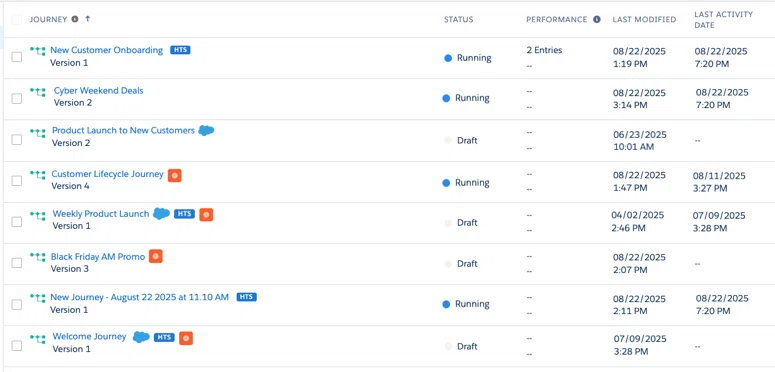Click the journey icon beside New Journey - August 22

click(x=38, y=297)
